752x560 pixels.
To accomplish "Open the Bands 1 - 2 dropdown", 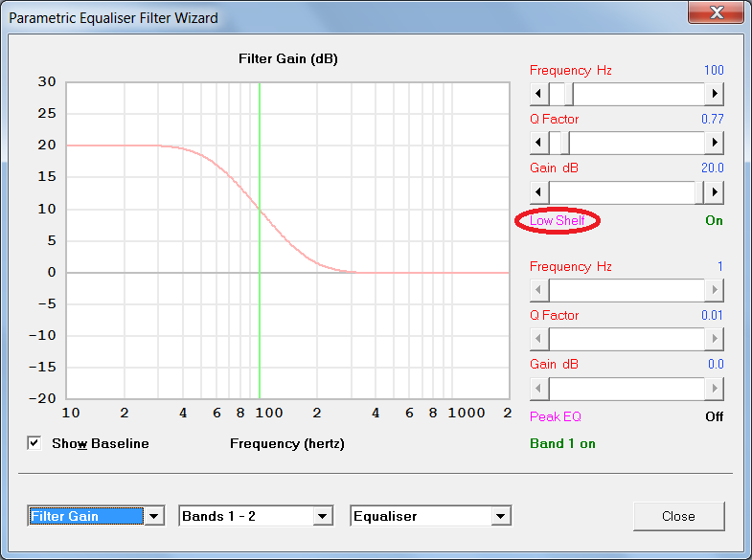I will coord(322,516).
